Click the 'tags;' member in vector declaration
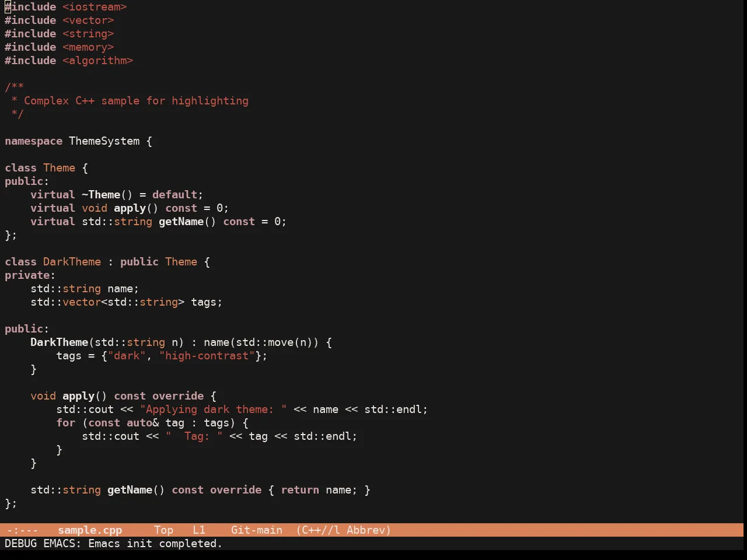Screen dimensions: 747x560 207,302
